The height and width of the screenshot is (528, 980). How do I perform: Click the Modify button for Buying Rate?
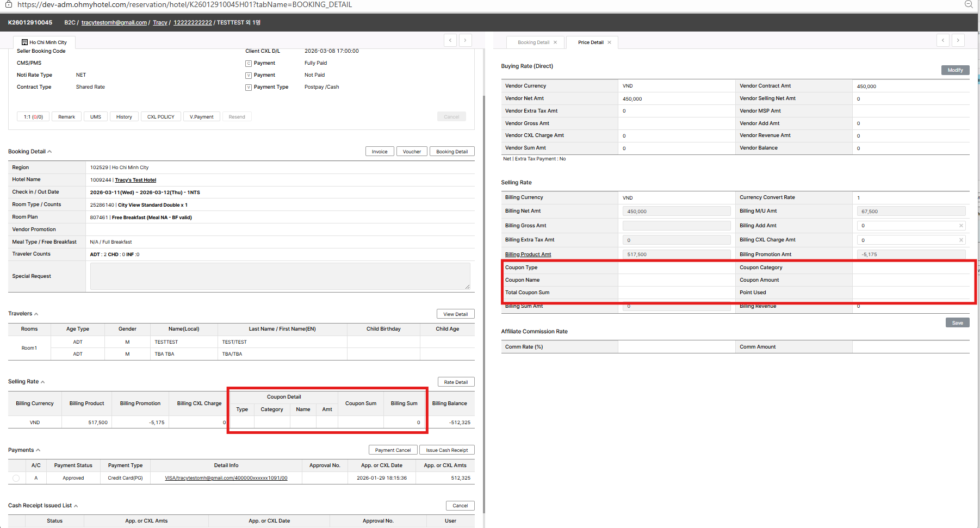pyautogui.click(x=955, y=70)
